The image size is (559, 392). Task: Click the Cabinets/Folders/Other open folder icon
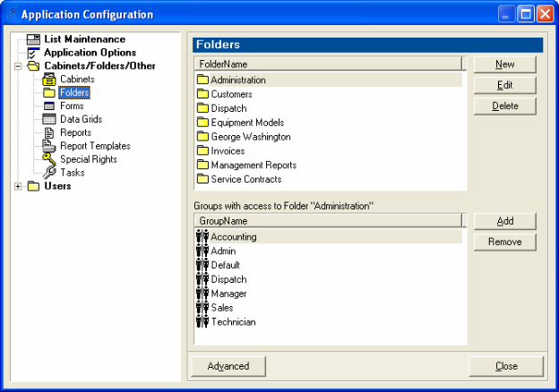click(33, 66)
